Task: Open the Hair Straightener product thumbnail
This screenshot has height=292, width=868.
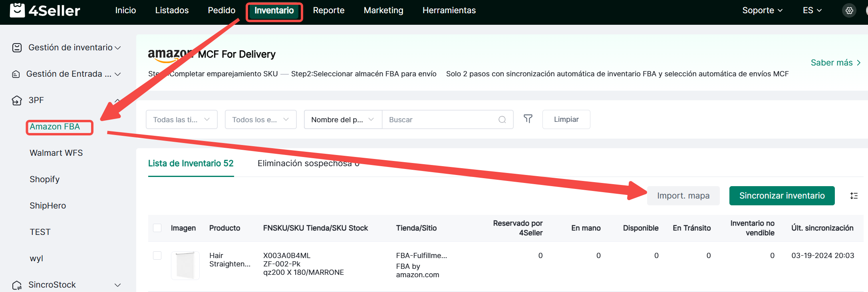Action: tap(185, 265)
